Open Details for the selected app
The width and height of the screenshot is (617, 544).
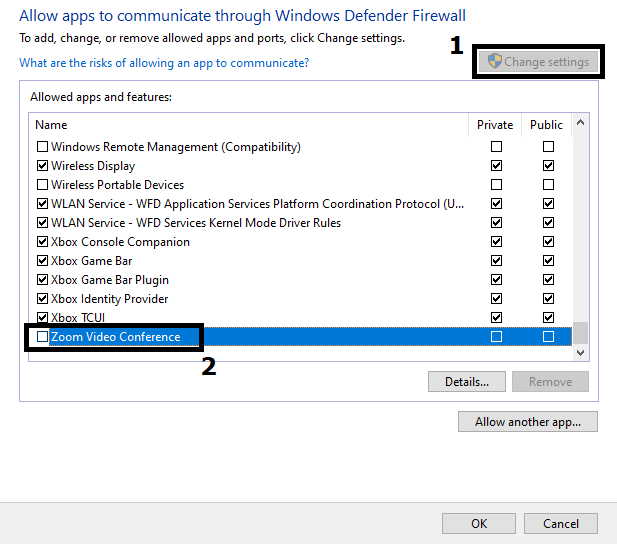point(467,382)
